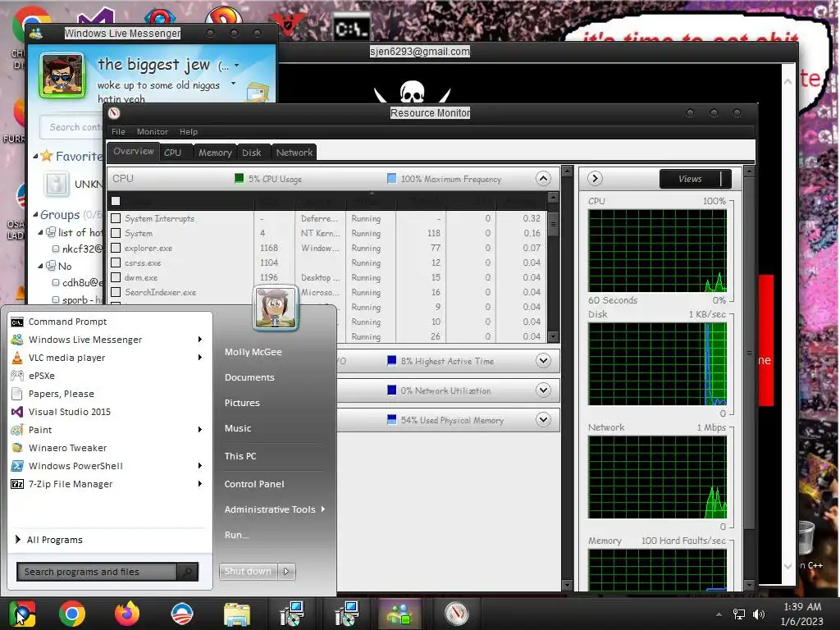Viewport: 840px width, 630px height.
Task: Open File Explorer from the taskbar
Action: [237, 614]
